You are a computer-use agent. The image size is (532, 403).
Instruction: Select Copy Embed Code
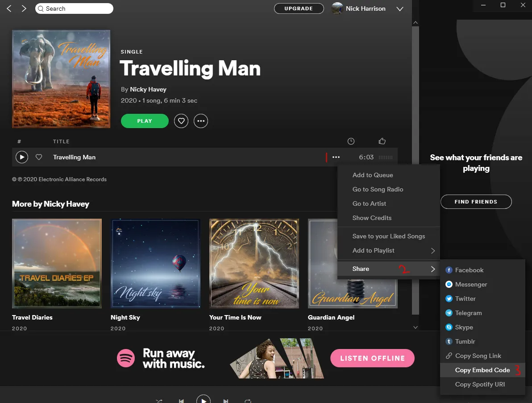point(482,370)
